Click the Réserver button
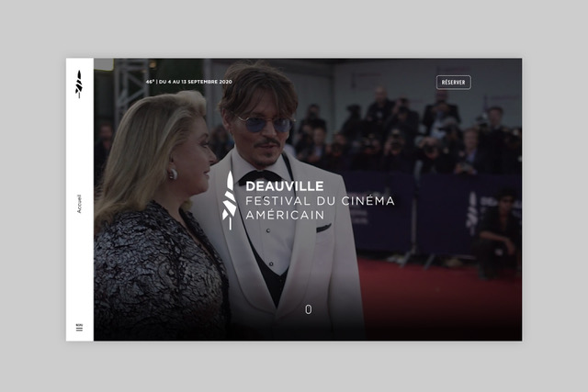Viewport: 588px width, 392px height. click(453, 82)
